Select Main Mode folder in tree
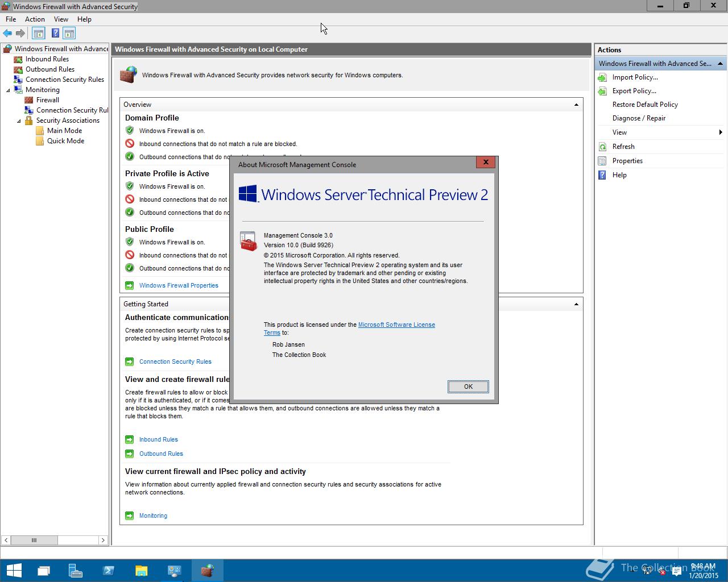Viewport: 728px width, 582px height. tap(64, 131)
